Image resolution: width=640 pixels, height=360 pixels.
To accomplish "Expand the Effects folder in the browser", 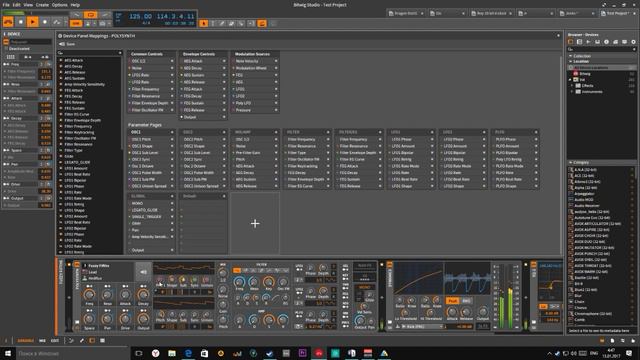I will coord(573,86).
